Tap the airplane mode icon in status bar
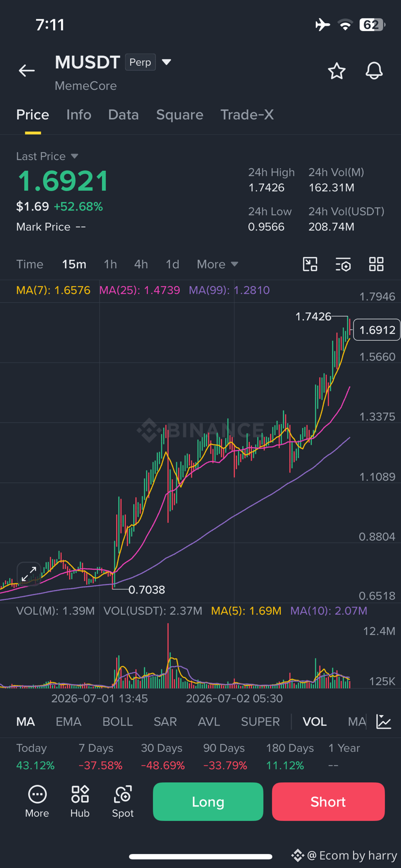 [x=323, y=25]
